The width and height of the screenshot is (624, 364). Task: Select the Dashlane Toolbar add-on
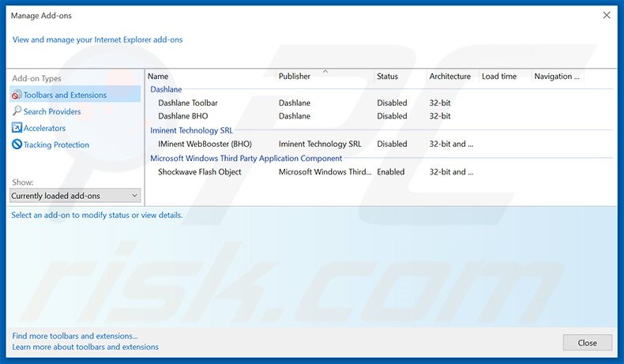click(x=188, y=103)
